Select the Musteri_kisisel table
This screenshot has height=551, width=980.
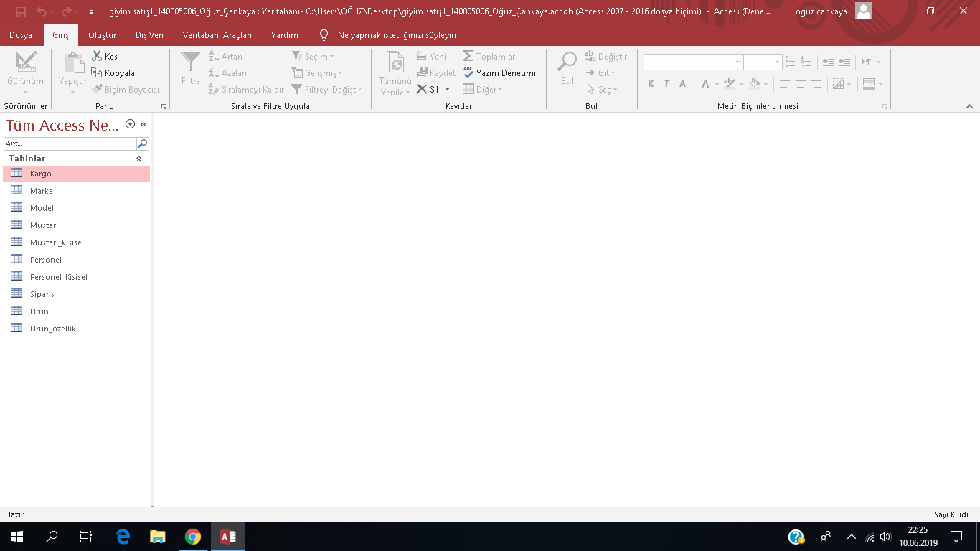coord(57,242)
